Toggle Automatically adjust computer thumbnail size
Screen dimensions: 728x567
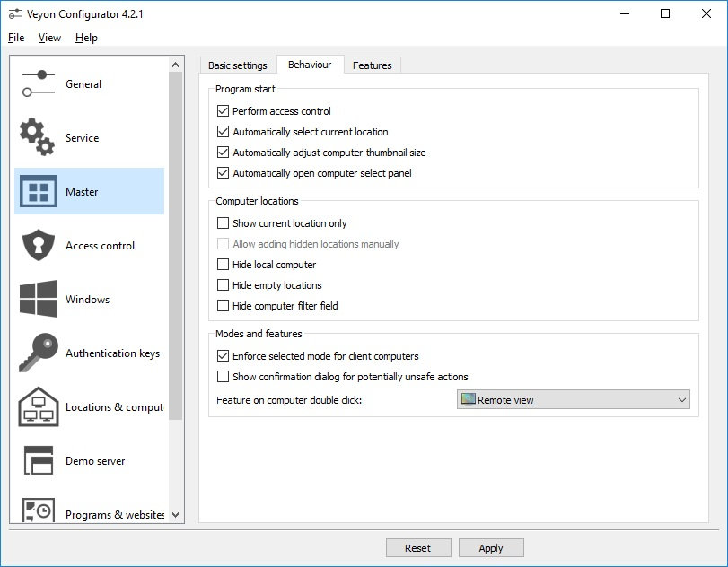pyautogui.click(x=223, y=152)
